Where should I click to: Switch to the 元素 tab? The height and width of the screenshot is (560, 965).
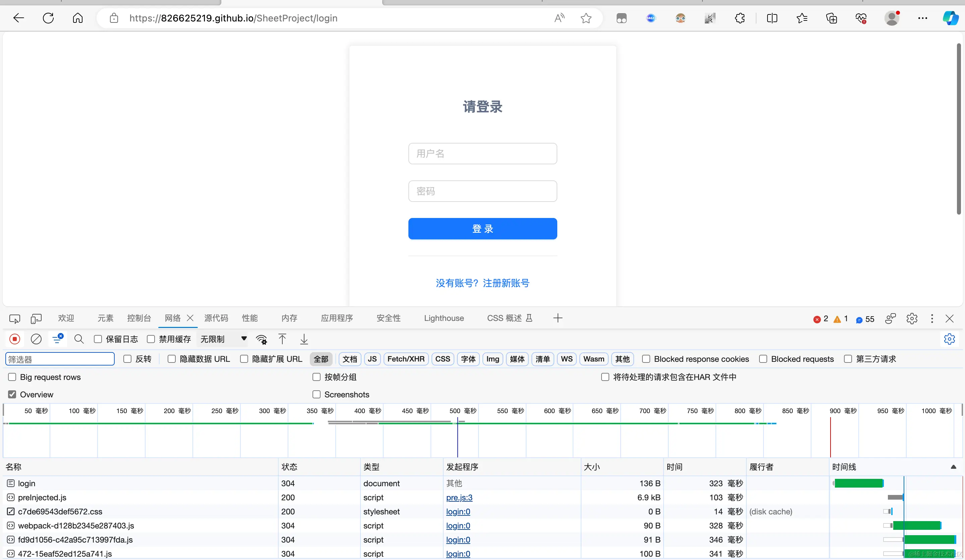pyautogui.click(x=105, y=318)
